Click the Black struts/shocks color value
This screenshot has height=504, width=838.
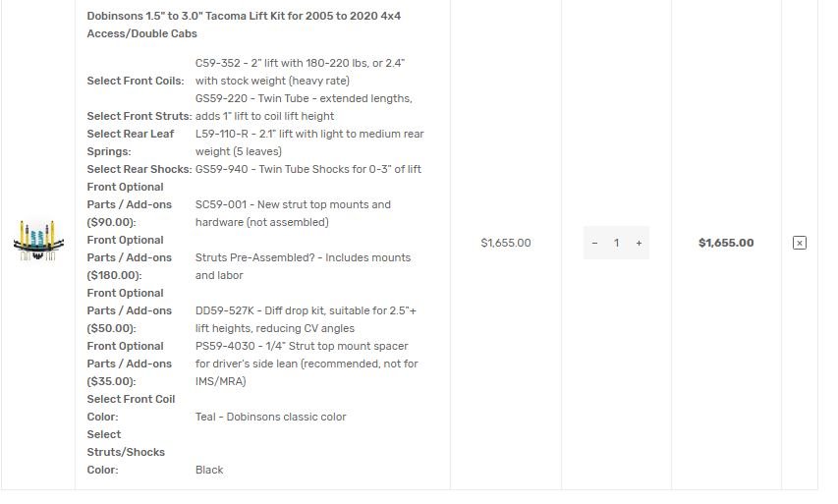point(209,470)
